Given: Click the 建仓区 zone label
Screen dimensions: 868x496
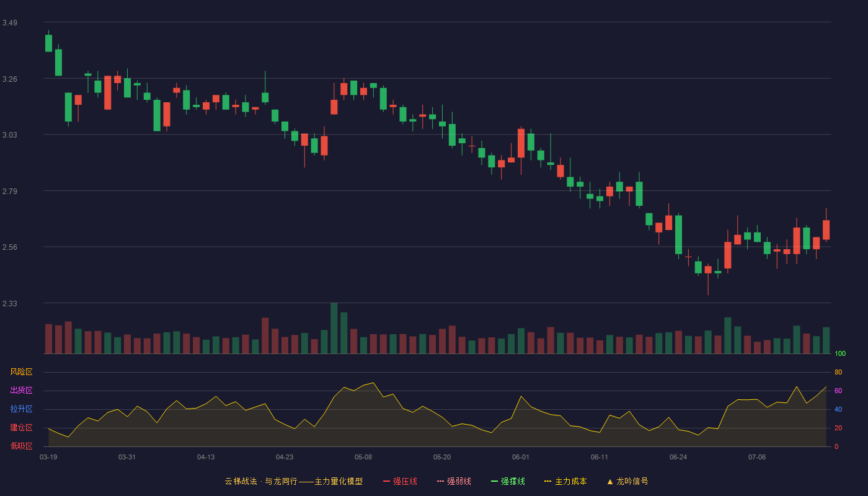Looking at the screenshot, I should pos(21,428).
